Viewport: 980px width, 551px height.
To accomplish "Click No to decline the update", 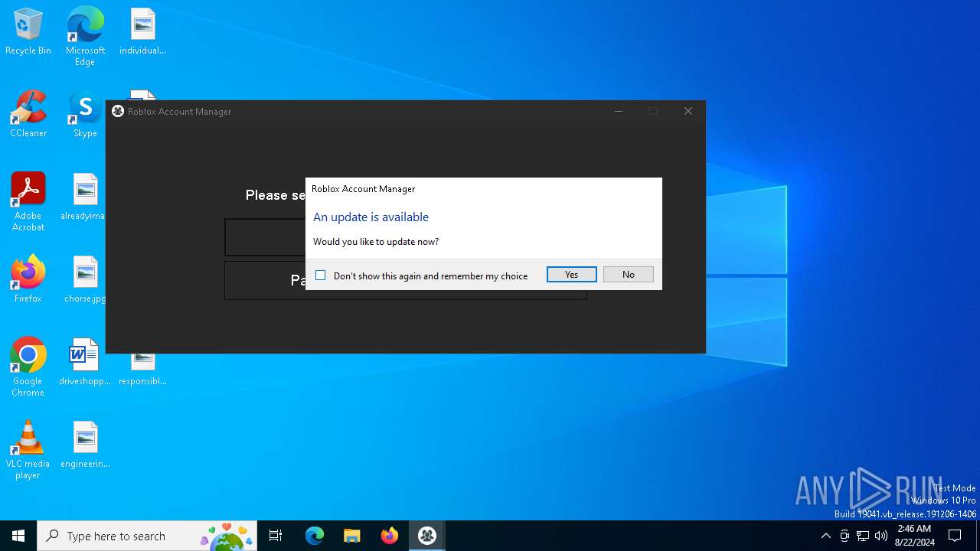I will (x=628, y=275).
